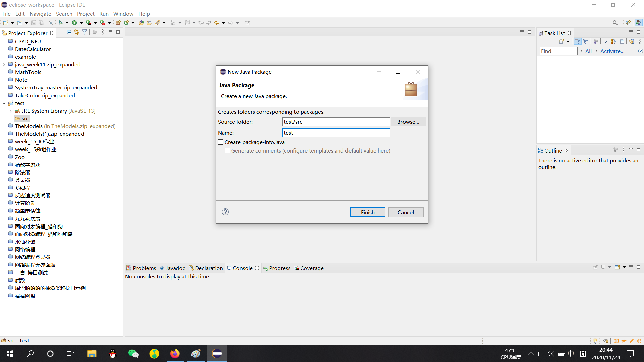Click the here link for comment templates
The height and width of the screenshot is (362, 644).
click(x=383, y=150)
